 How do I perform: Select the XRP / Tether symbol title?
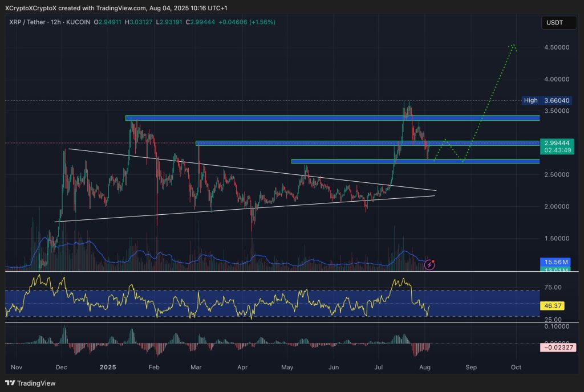(x=28, y=22)
